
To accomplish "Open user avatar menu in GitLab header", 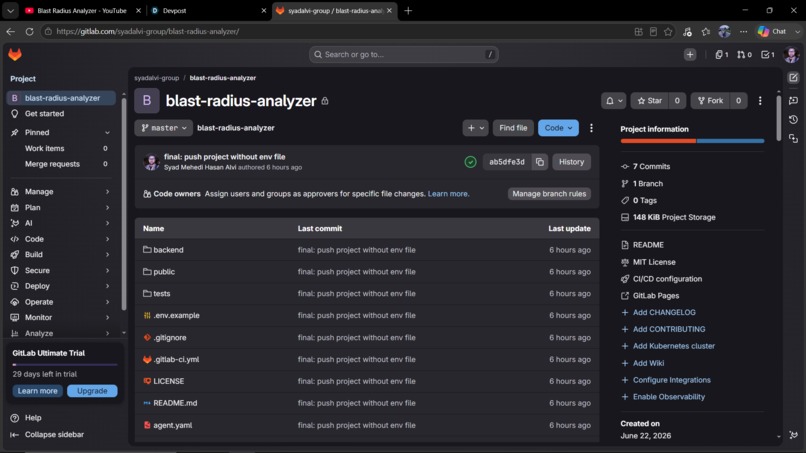I will (791, 55).
